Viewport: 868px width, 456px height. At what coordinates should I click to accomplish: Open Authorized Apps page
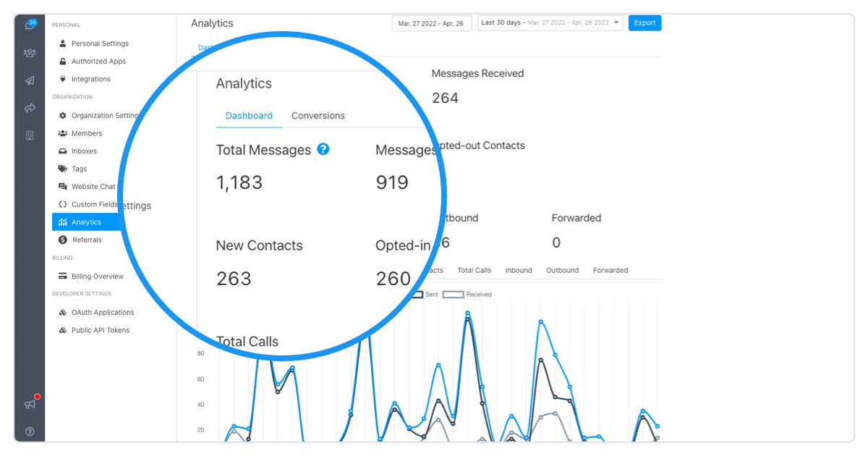click(98, 62)
